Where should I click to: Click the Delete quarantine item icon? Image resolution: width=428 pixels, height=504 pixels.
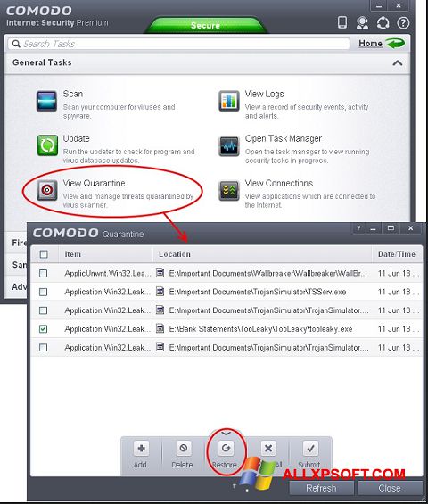(x=184, y=448)
